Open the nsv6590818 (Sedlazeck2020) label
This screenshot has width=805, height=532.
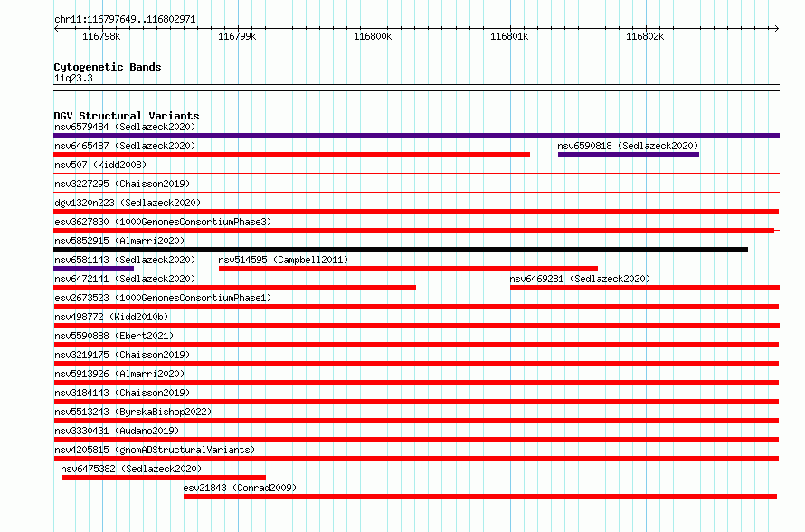coord(628,146)
